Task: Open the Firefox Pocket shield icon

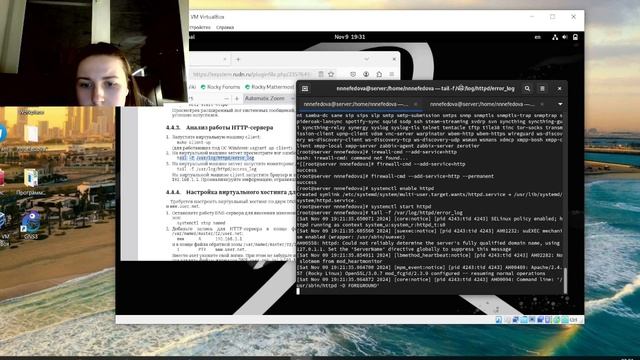Action: point(353,74)
